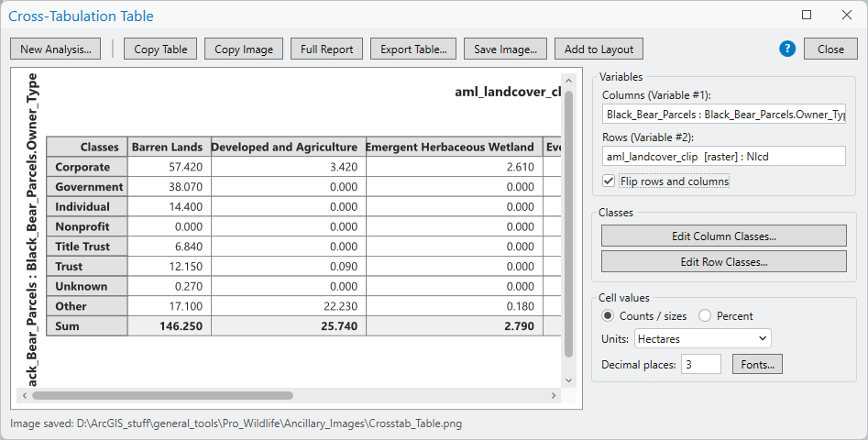
Task: Click Copy Image button
Action: point(244,49)
